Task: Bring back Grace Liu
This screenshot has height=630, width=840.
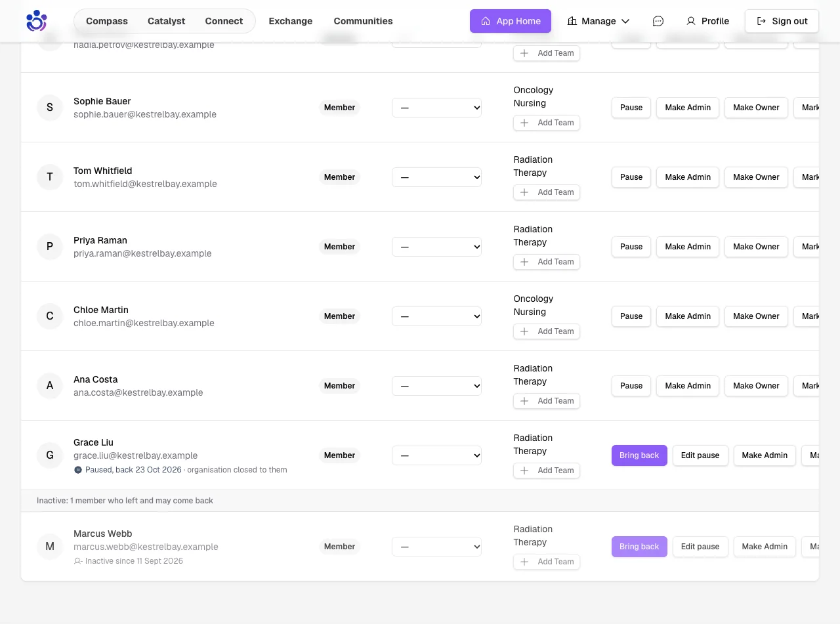Action: 639,455
